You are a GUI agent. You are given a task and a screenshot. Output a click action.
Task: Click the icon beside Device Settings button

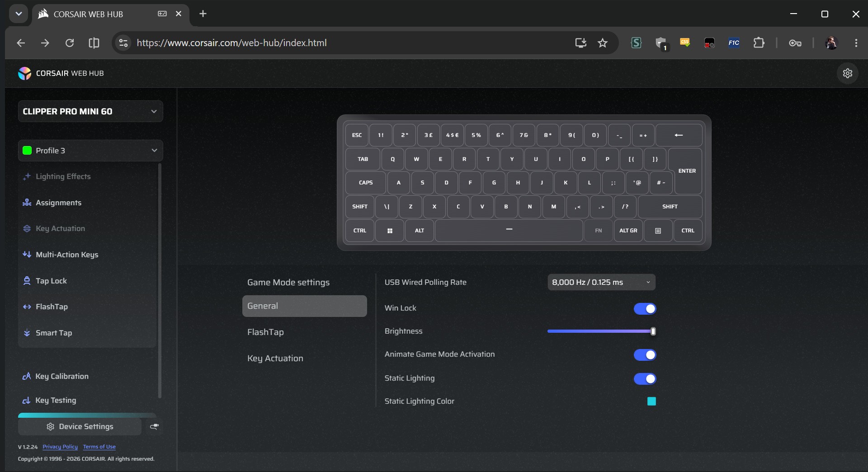[154, 426]
